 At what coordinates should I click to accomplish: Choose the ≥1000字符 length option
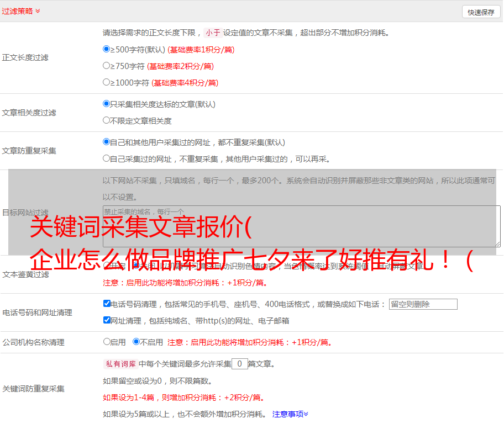106,82
